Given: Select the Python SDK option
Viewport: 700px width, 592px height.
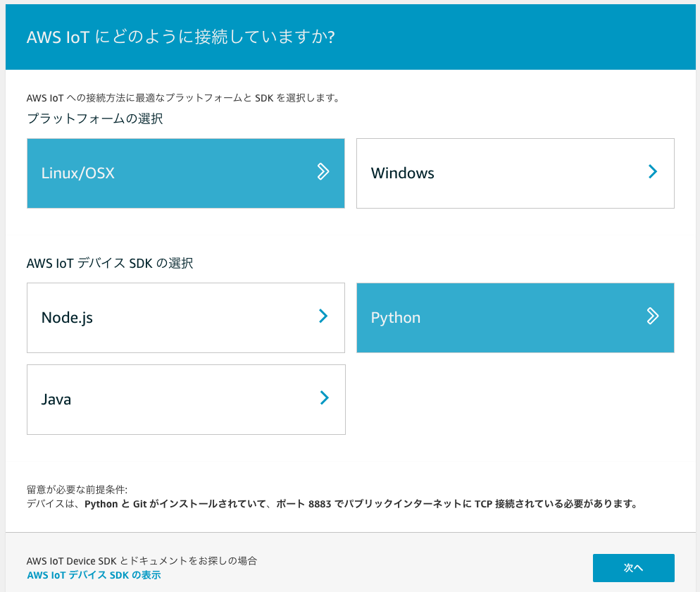Looking at the screenshot, I should pos(515,317).
